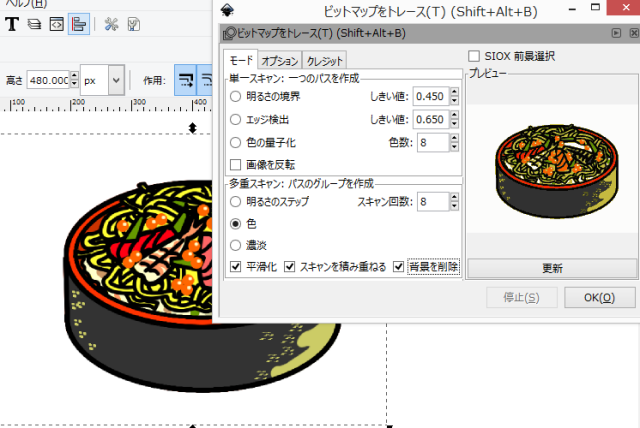Click the 更新 preview update button

point(551,268)
